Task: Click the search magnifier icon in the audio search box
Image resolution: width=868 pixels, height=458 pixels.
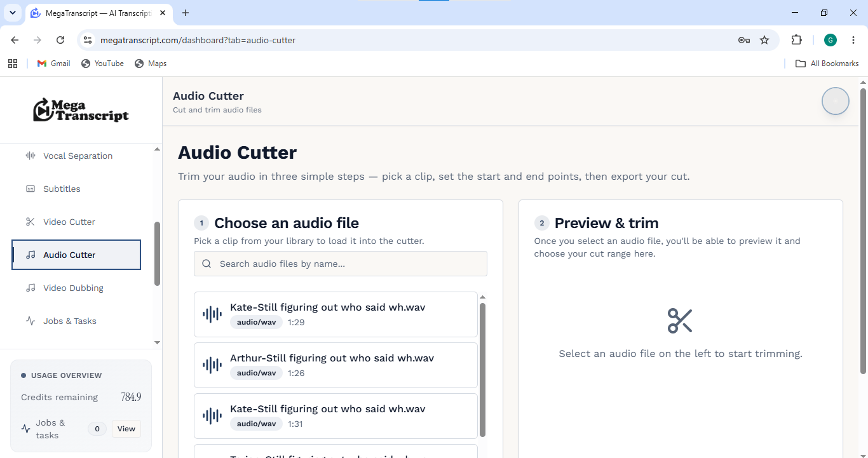Action: click(207, 264)
